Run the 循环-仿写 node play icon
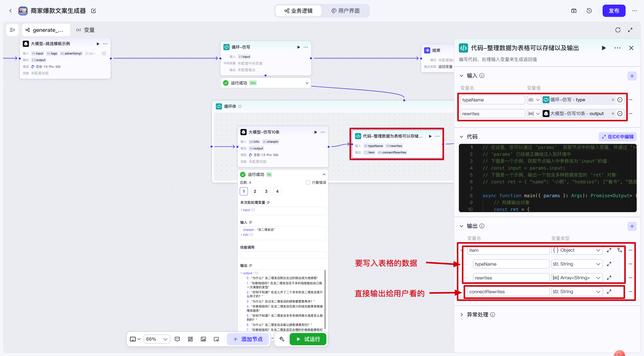Image resolution: width=644 pixels, height=356 pixels. (x=298, y=47)
